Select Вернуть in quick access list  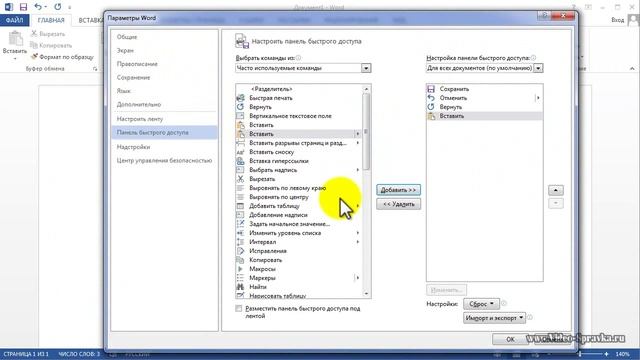click(x=484, y=107)
